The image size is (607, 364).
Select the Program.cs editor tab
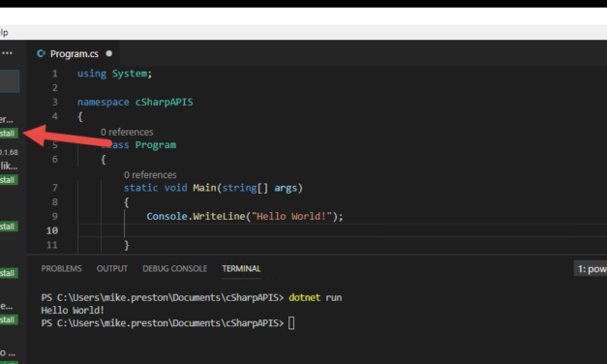(x=74, y=53)
